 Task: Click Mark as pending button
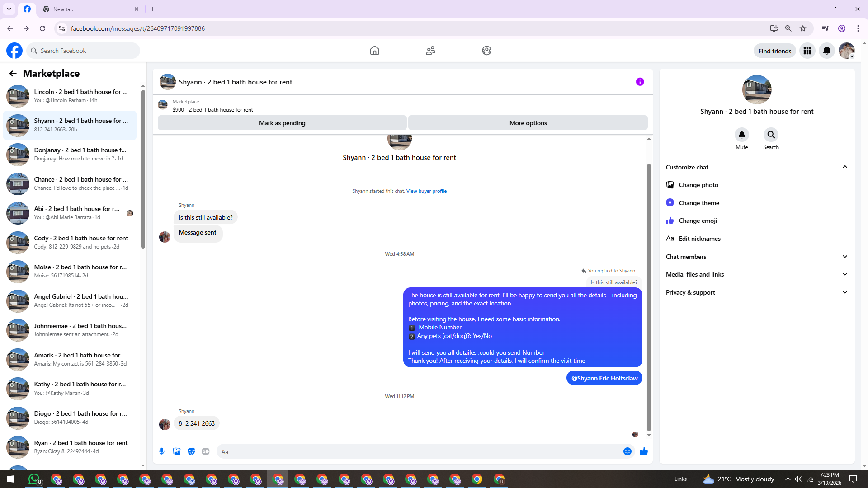(282, 123)
